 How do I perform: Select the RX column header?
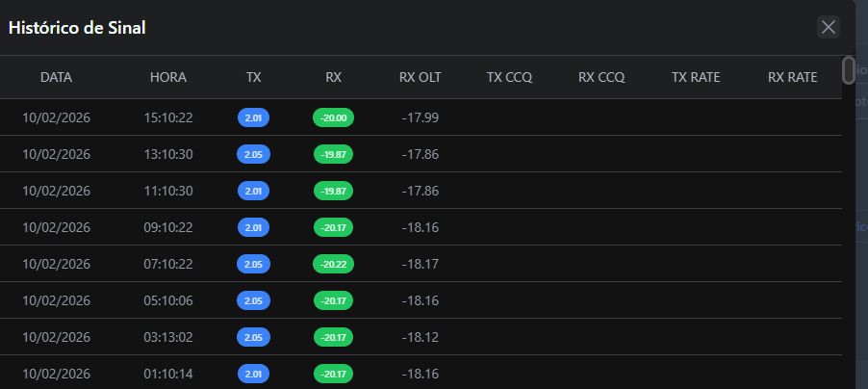pyautogui.click(x=333, y=77)
